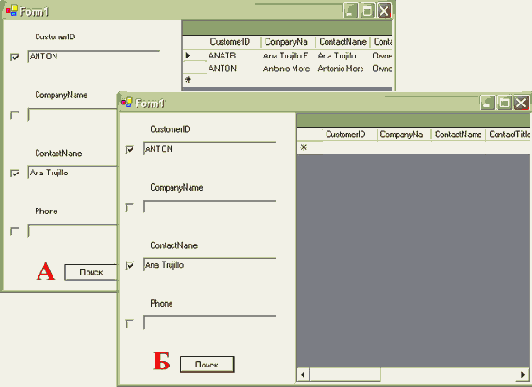The height and width of the screenshot is (387, 532).
Task: Click the new-row asterisk in back grid
Action: 188,80
